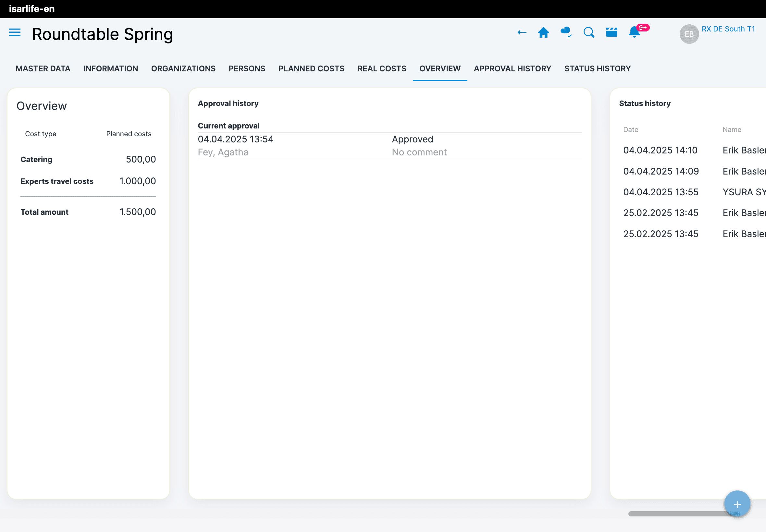This screenshot has height=532, width=766.
Task: Click the clapperboard icon in header
Action: pos(611,33)
